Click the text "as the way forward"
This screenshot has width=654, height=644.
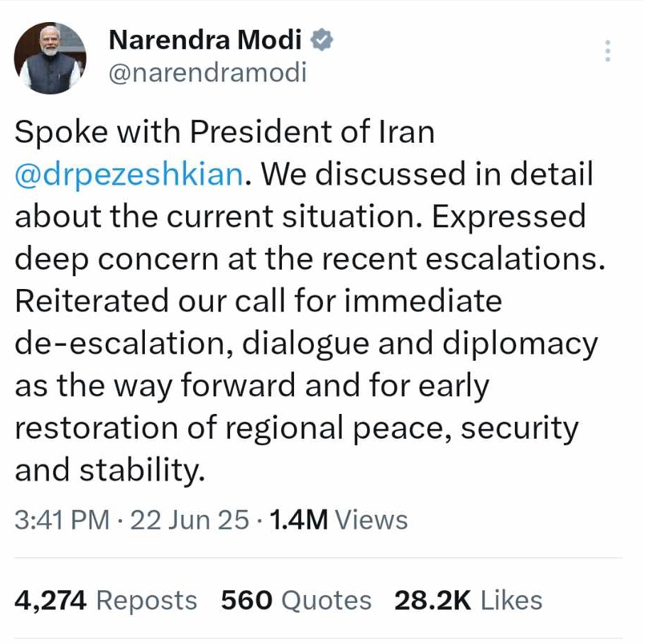click(155, 387)
